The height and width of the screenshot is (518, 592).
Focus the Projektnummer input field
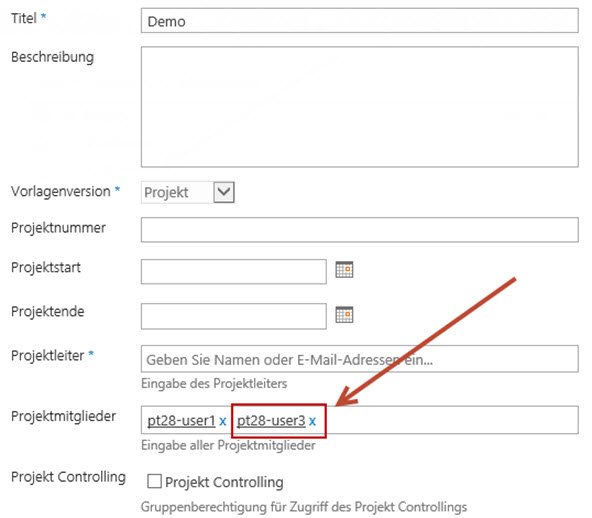359,230
